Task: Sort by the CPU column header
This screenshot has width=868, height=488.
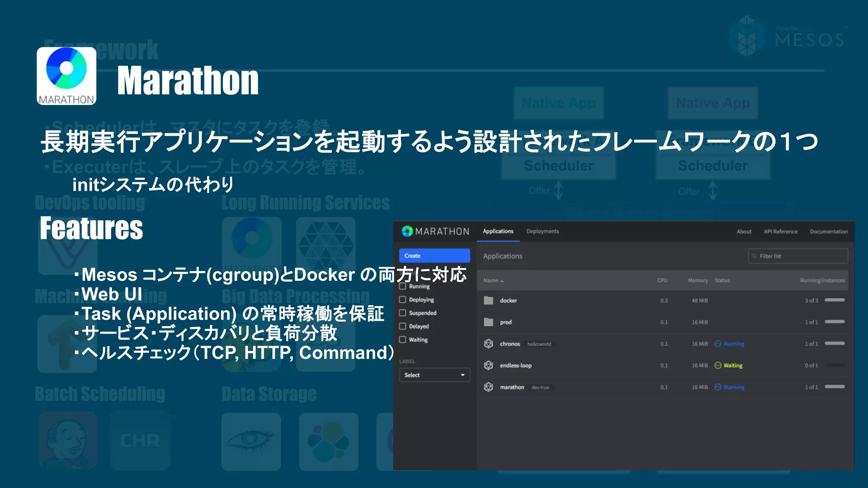Action: tap(662, 280)
